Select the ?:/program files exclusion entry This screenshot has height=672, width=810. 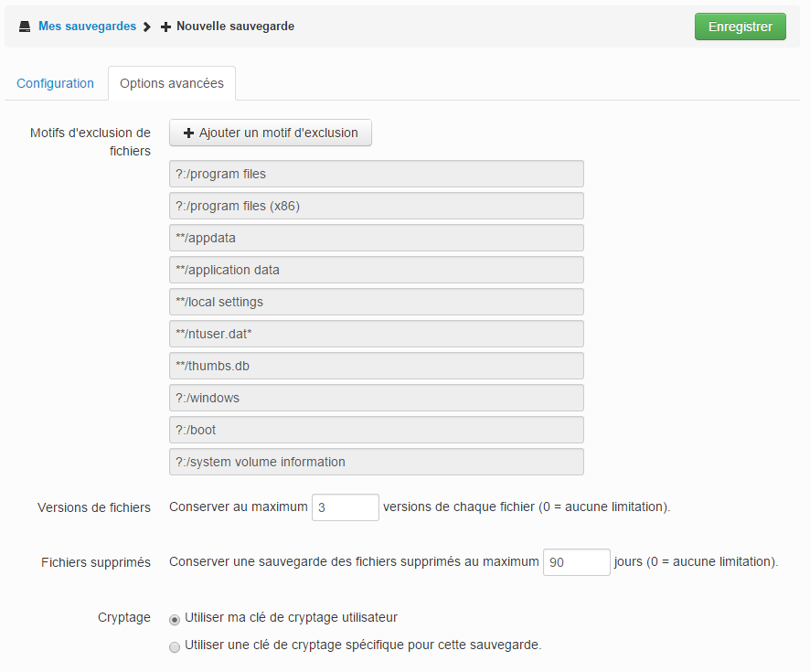point(377,174)
